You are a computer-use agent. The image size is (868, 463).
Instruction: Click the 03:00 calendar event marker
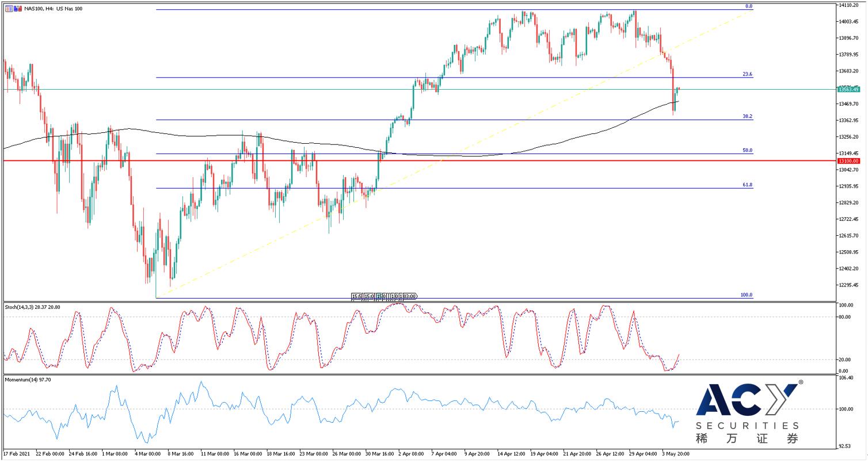(409, 296)
